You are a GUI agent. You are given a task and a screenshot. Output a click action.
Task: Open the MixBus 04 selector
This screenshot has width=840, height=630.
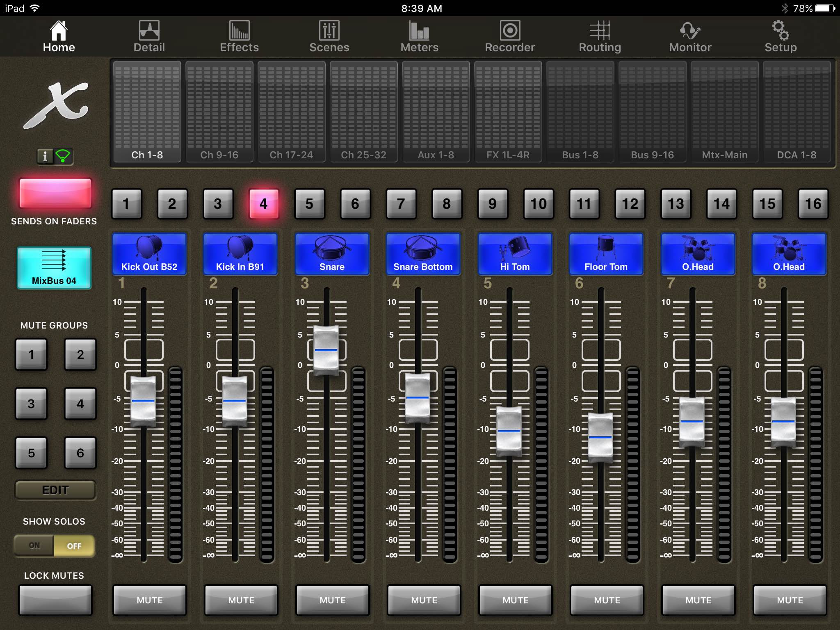[x=55, y=269]
